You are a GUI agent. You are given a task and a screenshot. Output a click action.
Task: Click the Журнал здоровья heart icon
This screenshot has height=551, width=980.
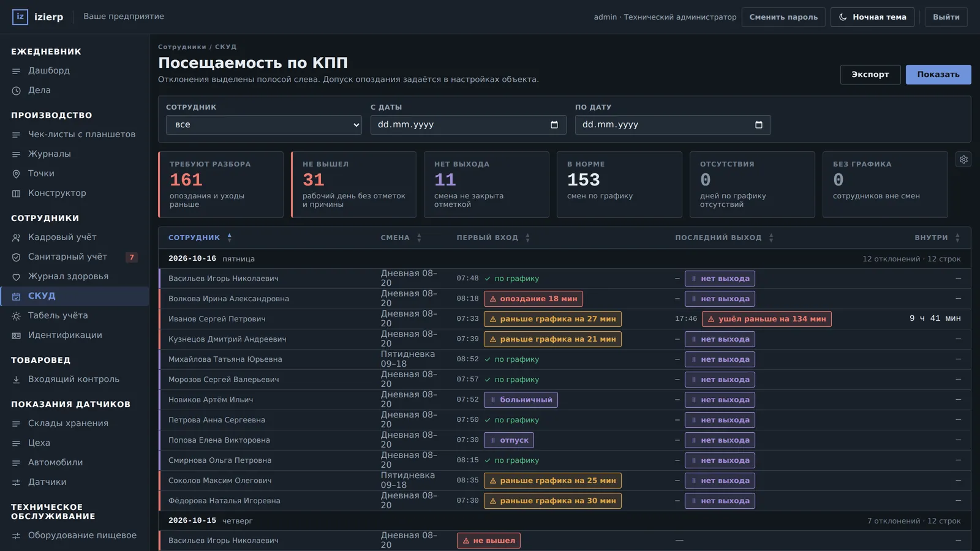(x=17, y=277)
